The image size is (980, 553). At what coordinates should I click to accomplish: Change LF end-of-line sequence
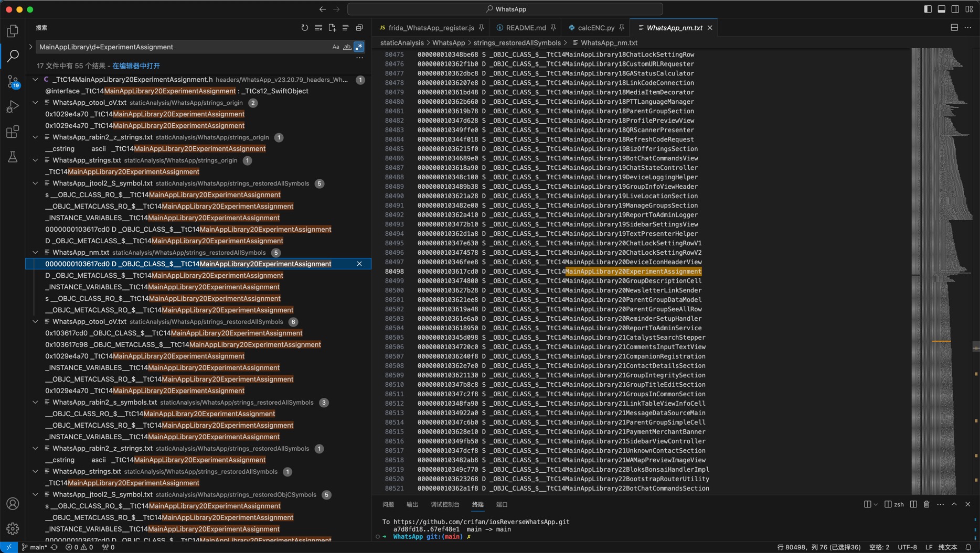[x=929, y=547]
